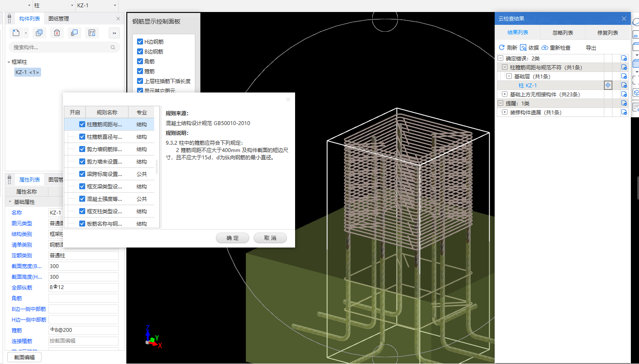Click the 导出 export button
The height and width of the screenshot is (364, 639).
click(591, 48)
